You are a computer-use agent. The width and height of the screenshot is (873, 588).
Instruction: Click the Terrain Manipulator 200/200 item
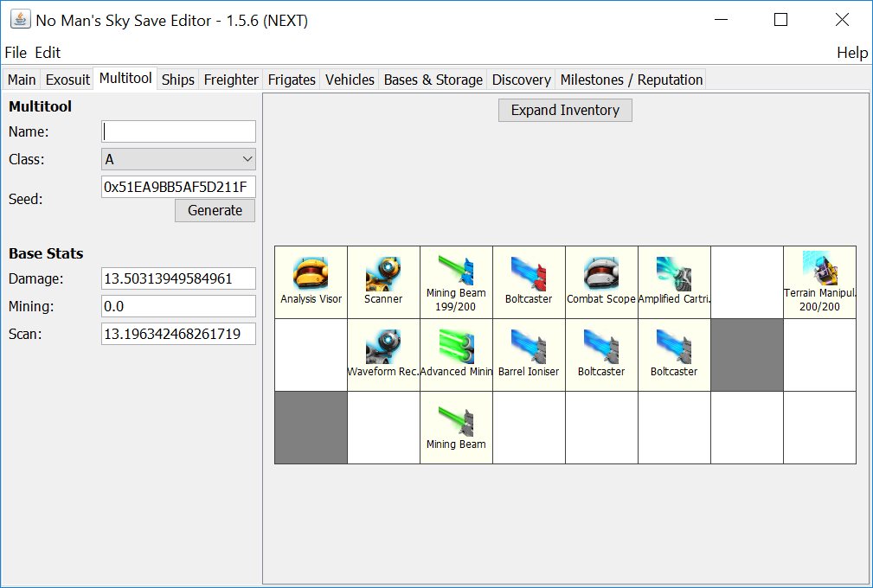point(819,282)
